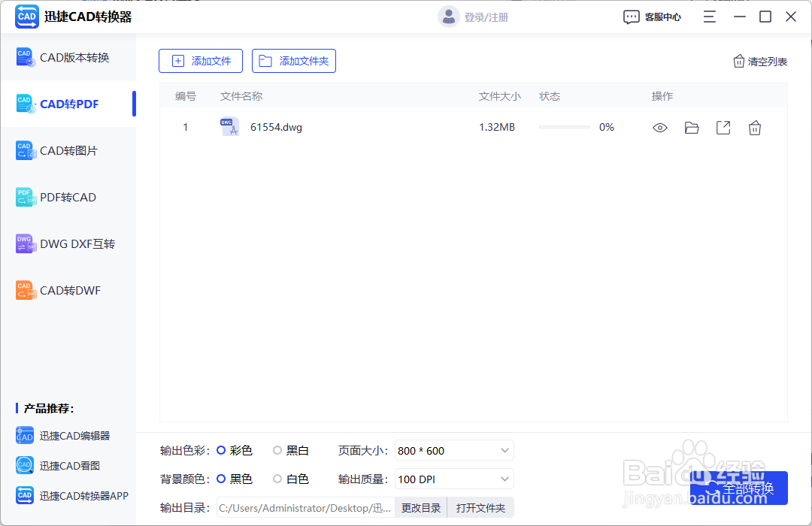This screenshot has width=812, height=526.
Task: Click share/export icon for 61554.dwg
Action: [x=723, y=128]
